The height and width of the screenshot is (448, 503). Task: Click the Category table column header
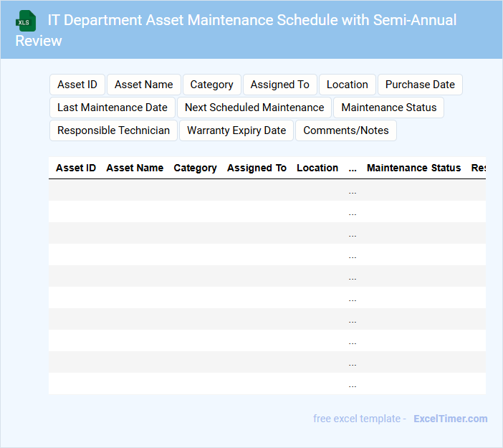coord(195,168)
